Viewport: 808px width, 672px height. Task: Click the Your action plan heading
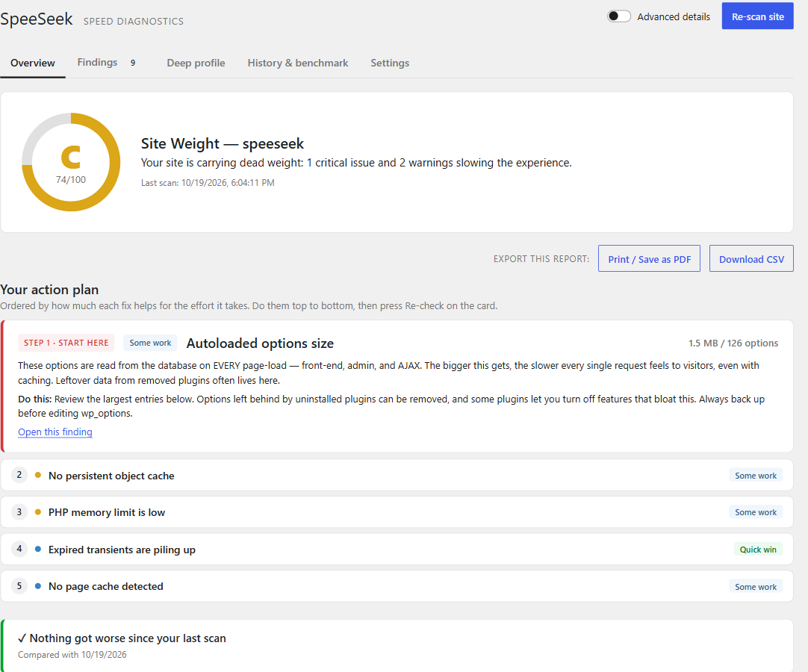tap(49, 290)
